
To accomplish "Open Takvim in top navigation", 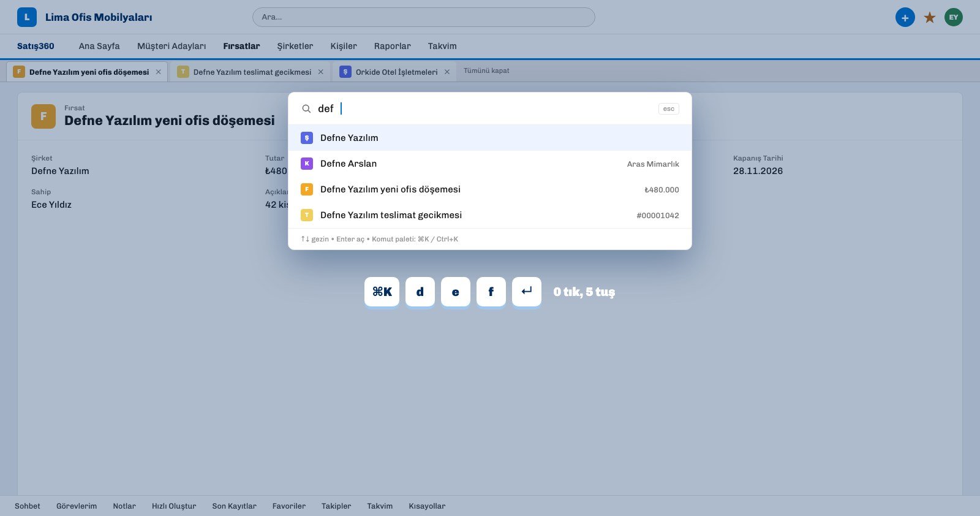I will coord(442,46).
